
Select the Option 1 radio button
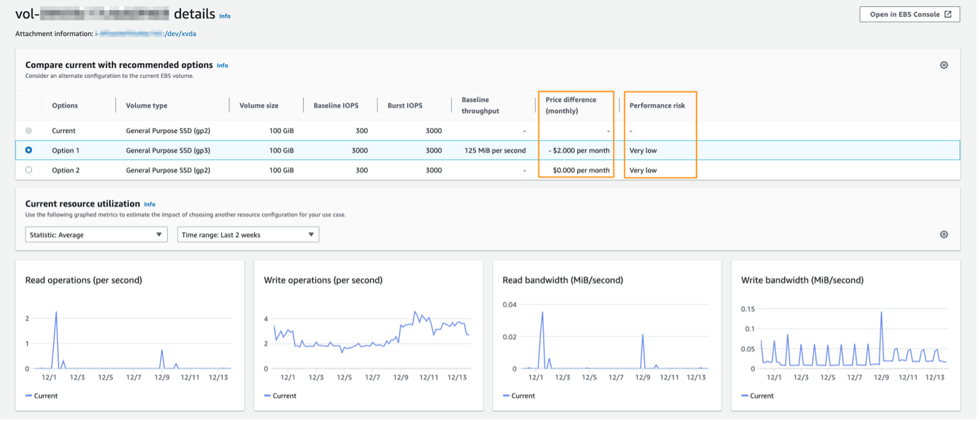29,150
